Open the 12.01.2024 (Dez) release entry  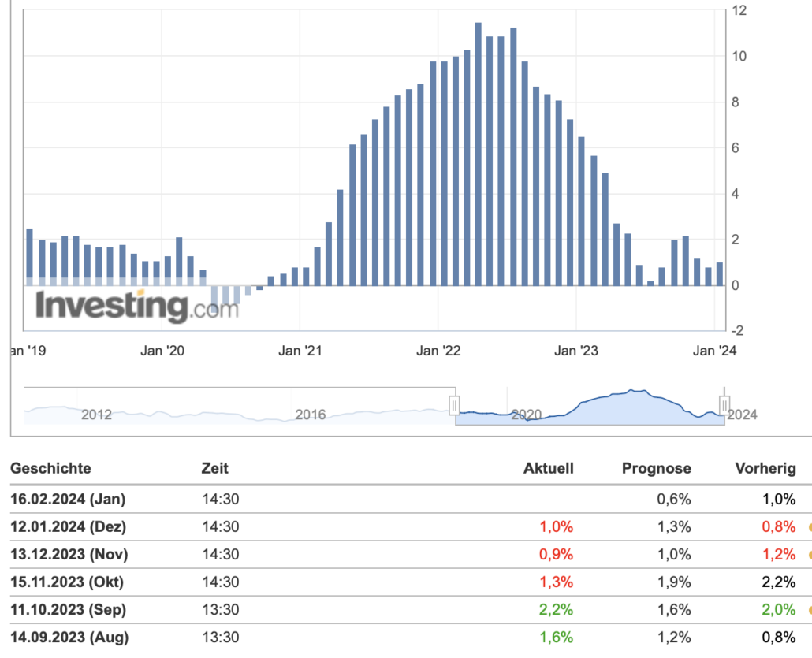point(68,526)
